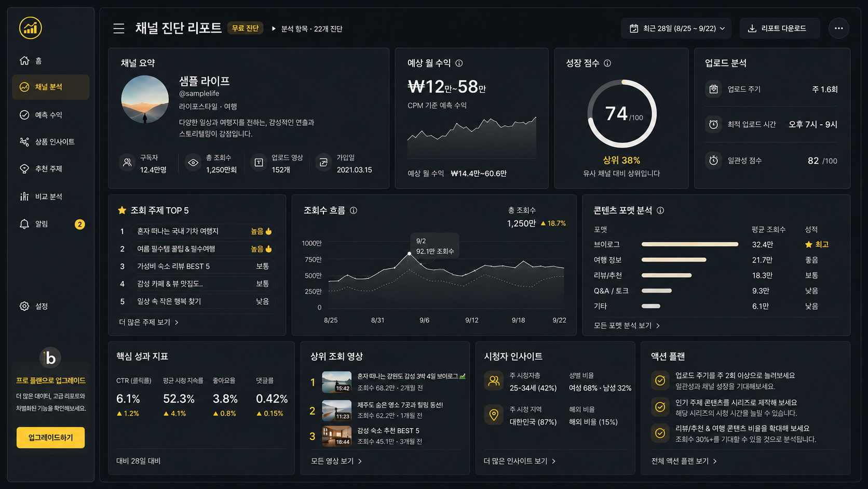Open the hamburger menu icon
The image size is (868, 489).
coord(119,29)
